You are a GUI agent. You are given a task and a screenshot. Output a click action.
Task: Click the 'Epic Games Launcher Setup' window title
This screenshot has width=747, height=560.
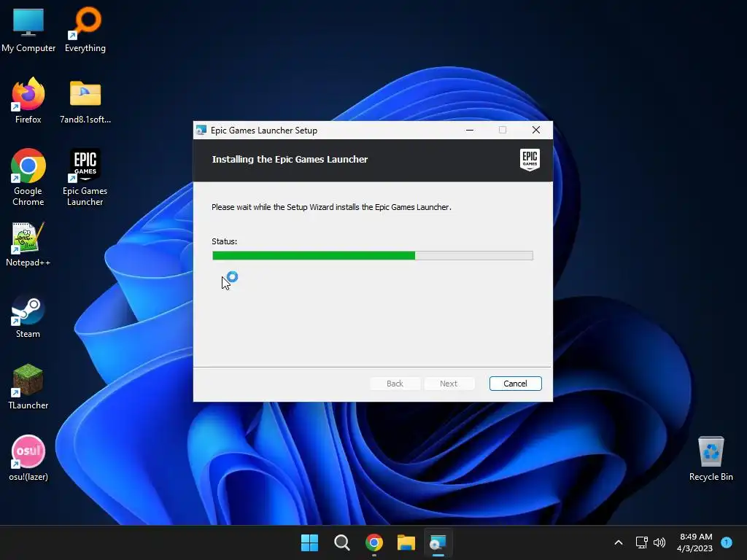tap(264, 131)
